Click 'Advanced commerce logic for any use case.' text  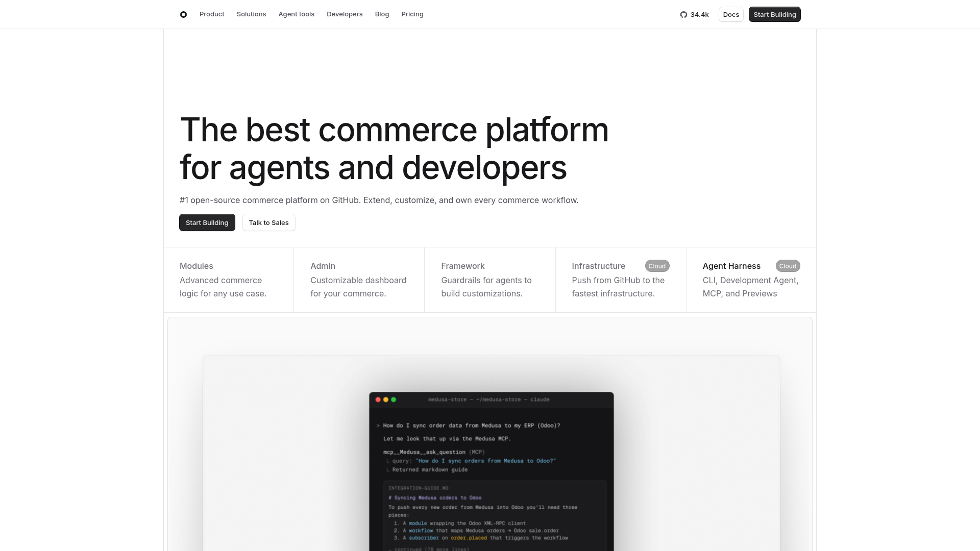(x=223, y=287)
